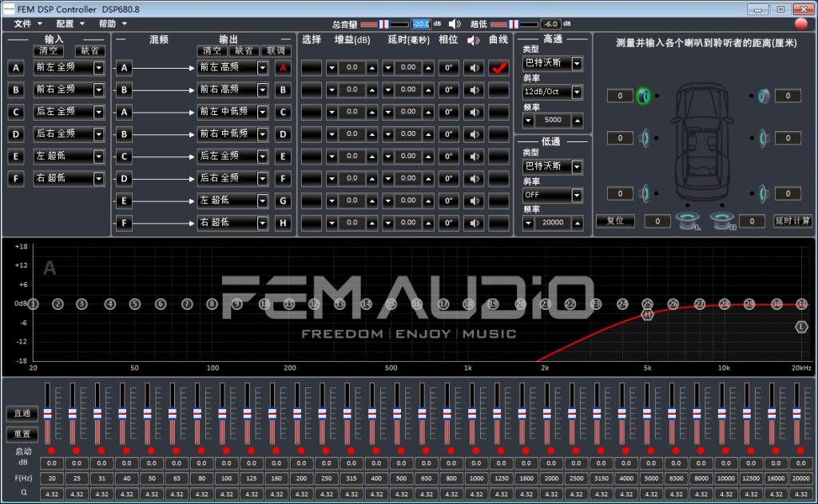
Task: Open low-pass slope dropdown OFF
Action: click(x=553, y=196)
